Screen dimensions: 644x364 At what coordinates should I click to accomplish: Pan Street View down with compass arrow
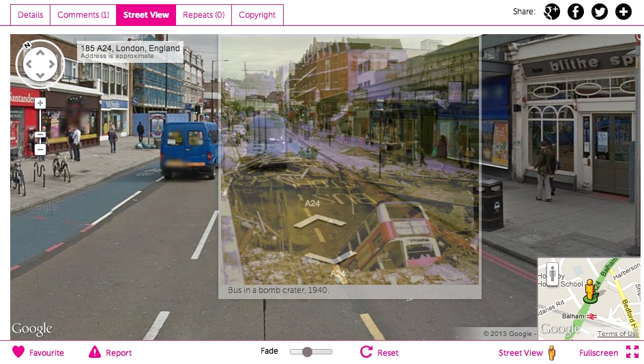40,75
